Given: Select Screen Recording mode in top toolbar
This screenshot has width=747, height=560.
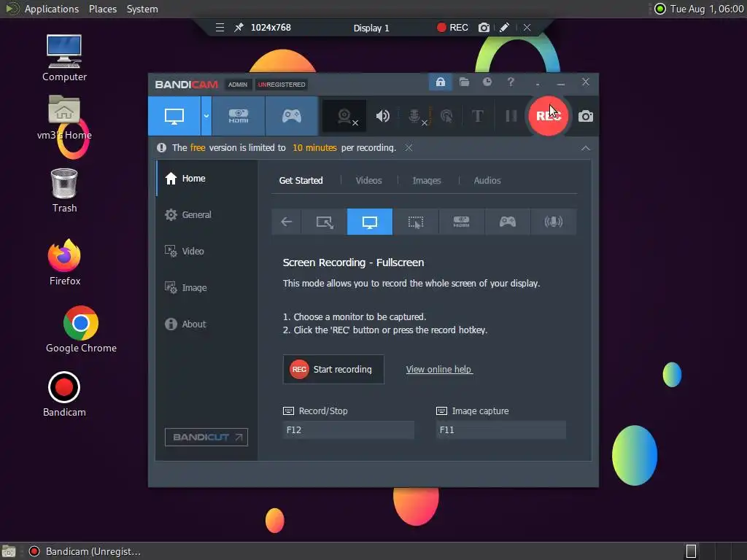Looking at the screenshot, I should pos(174,116).
